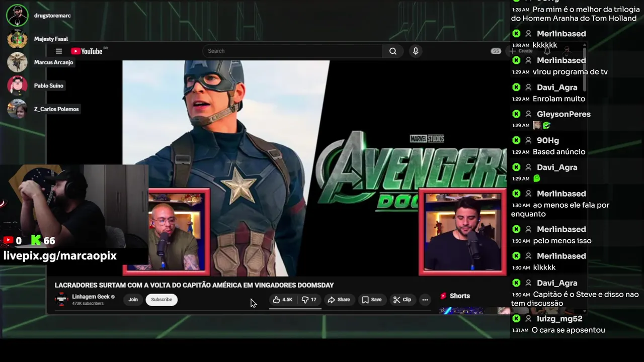Click the Linhagem Geek channel avatar
This screenshot has width=644, height=362.
(61, 300)
